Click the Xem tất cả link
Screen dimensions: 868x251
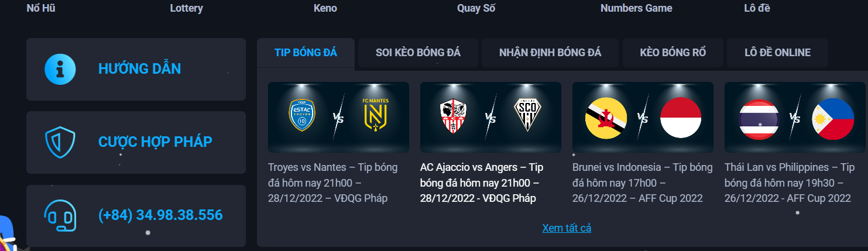567,228
